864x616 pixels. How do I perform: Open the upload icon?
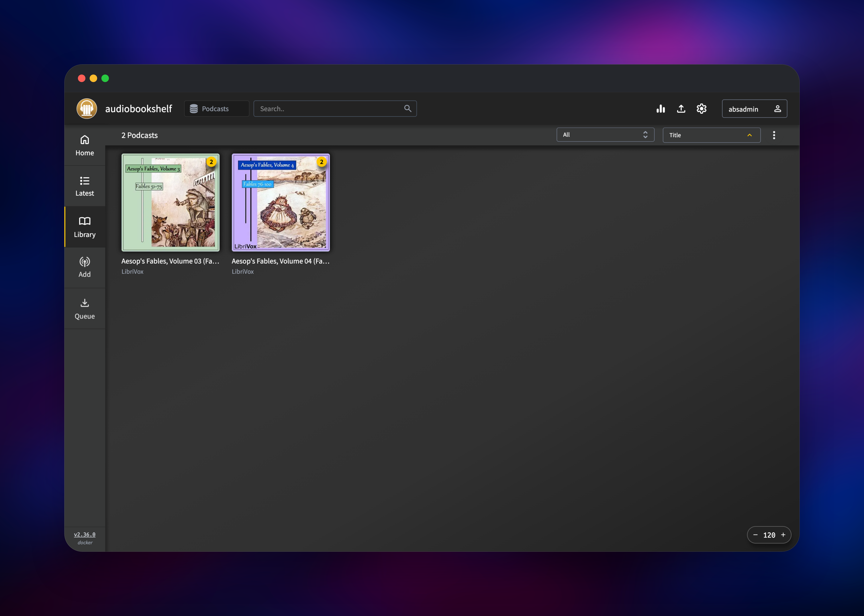click(681, 109)
